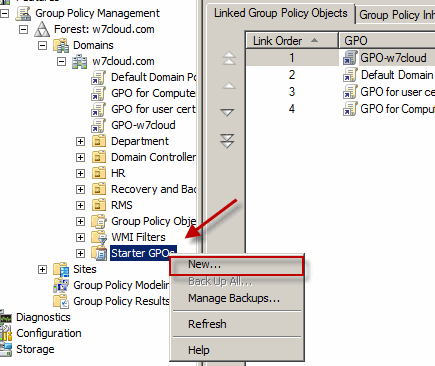Expand the Recovery and Backup OU
Image resolution: width=435 pixels, height=366 pixels.
click(80, 189)
